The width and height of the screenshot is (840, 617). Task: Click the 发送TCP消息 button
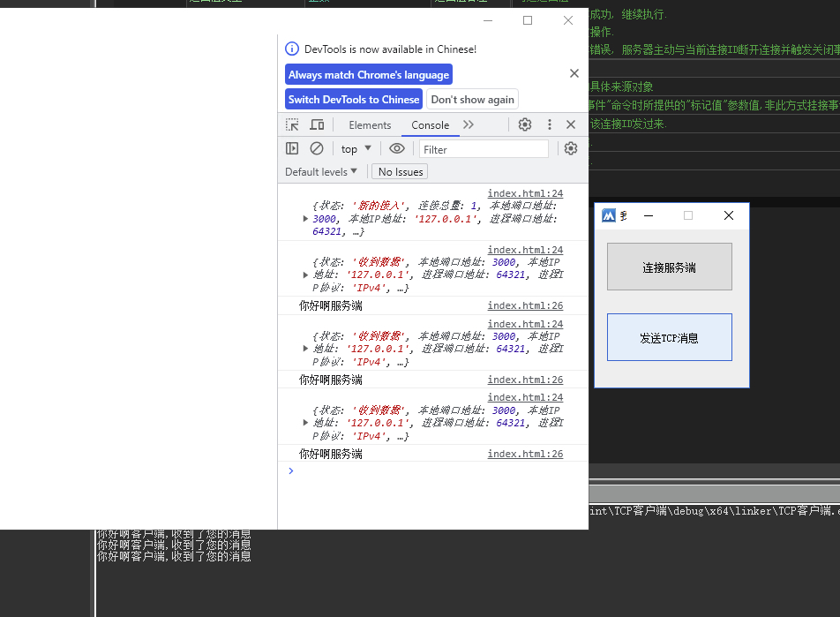(x=669, y=338)
